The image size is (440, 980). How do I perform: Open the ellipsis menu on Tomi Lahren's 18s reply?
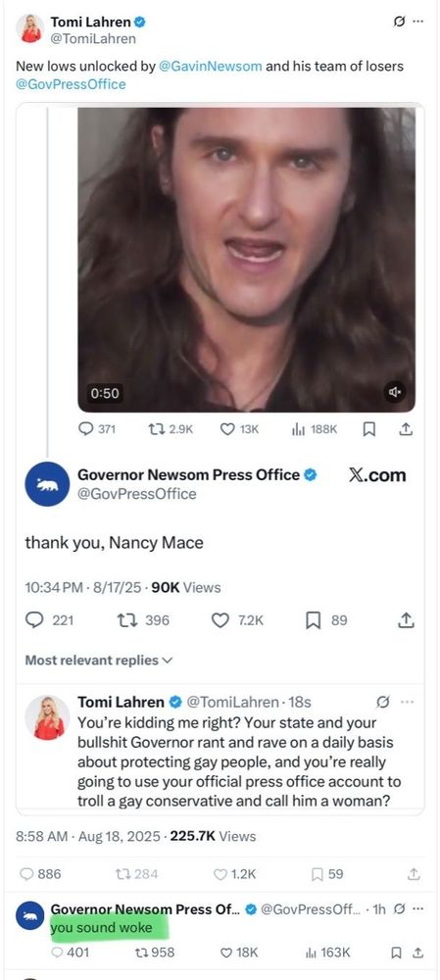(x=407, y=702)
